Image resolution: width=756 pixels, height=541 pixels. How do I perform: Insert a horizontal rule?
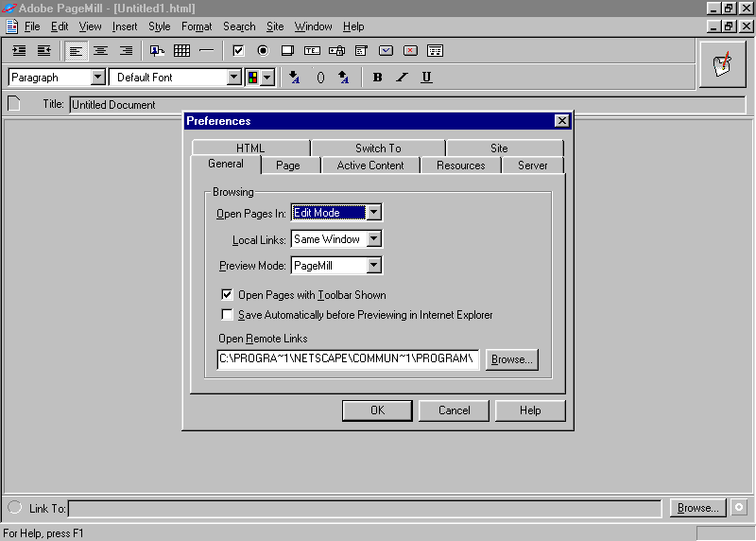click(x=206, y=51)
